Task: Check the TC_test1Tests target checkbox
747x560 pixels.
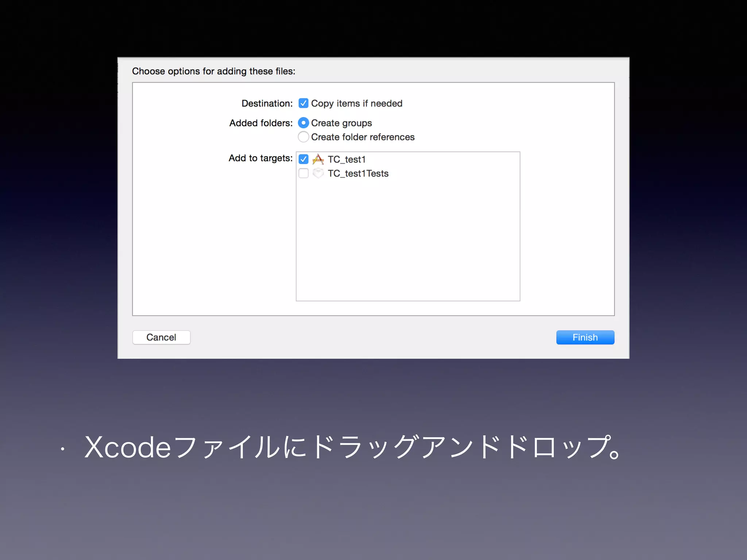Action: [303, 173]
